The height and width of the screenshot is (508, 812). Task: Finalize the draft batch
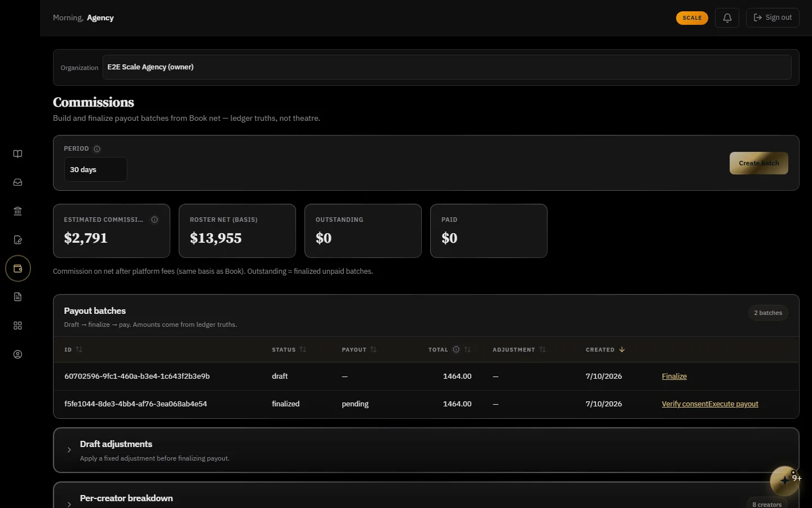pyautogui.click(x=674, y=376)
